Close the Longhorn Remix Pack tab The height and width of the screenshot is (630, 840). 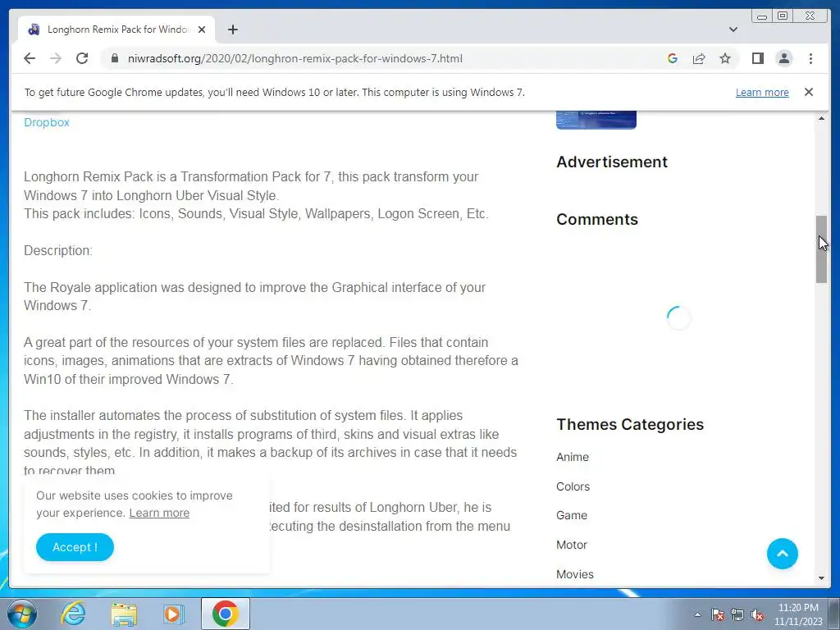coord(202,30)
